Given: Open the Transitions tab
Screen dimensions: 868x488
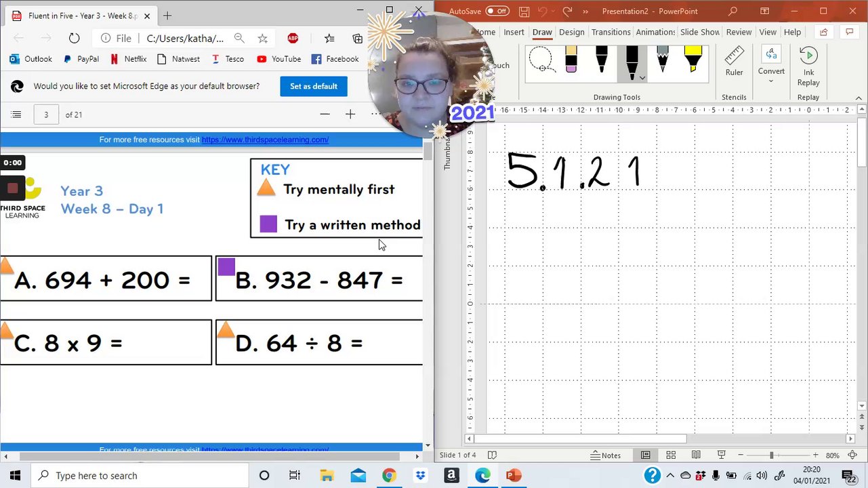Looking at the screenshot, I should tap(611, 32).
